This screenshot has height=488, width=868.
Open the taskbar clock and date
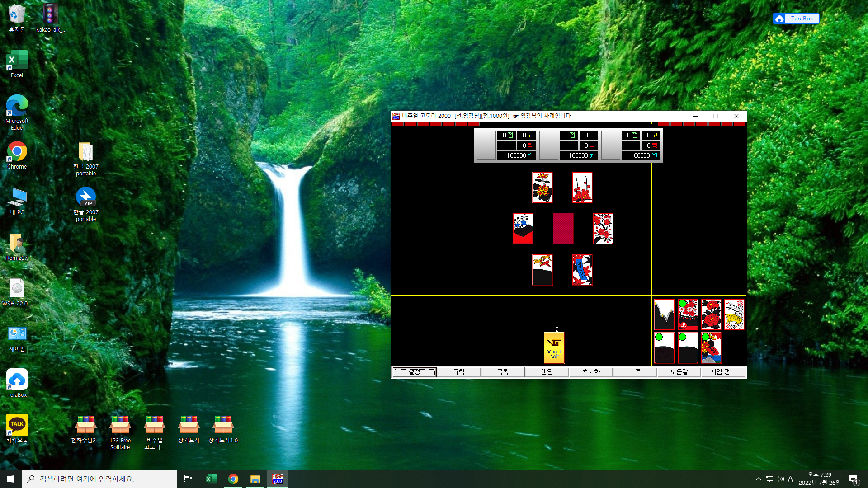[x=820, y=479]
